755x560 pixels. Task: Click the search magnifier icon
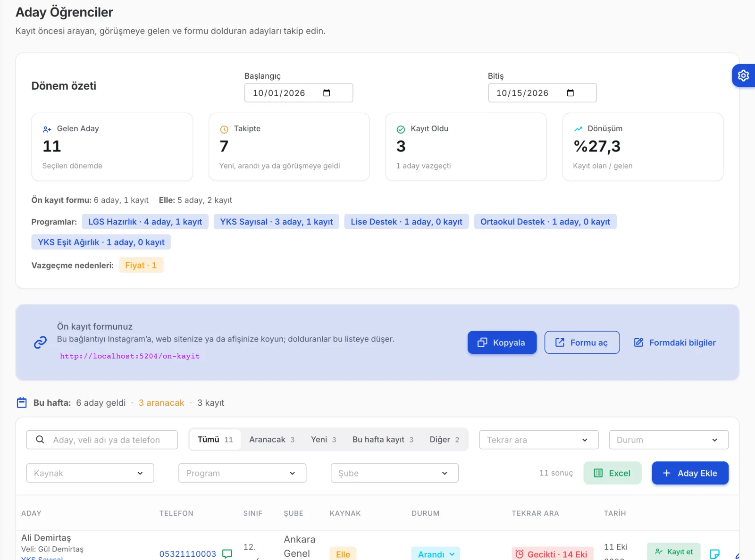click(40, 440)
